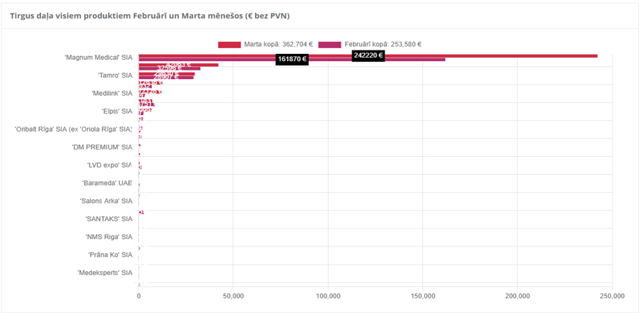Screen dimensions: 644x313
Task: Click the 'Marta kopā: 362,704 €' legend label
Action: point(279,45)
